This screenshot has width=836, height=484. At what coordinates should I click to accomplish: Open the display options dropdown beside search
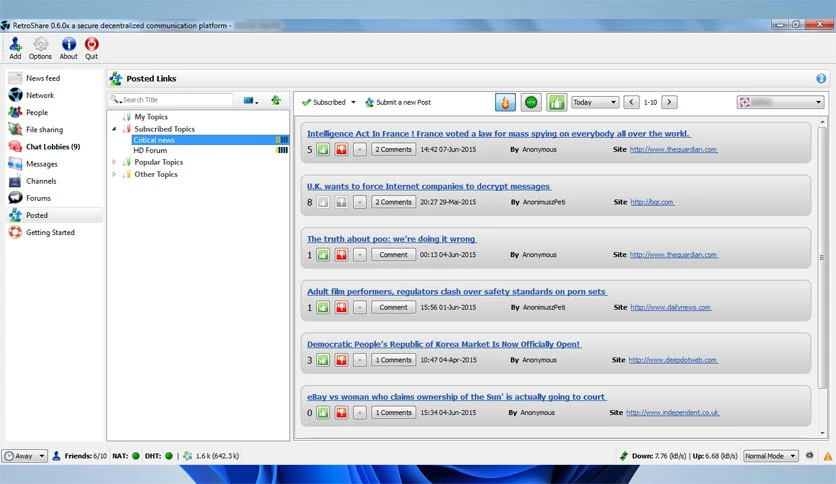[x=251, y=100]
